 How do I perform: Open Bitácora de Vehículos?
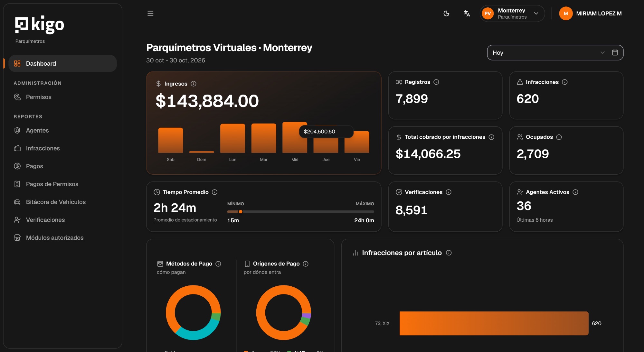point(62,202)
